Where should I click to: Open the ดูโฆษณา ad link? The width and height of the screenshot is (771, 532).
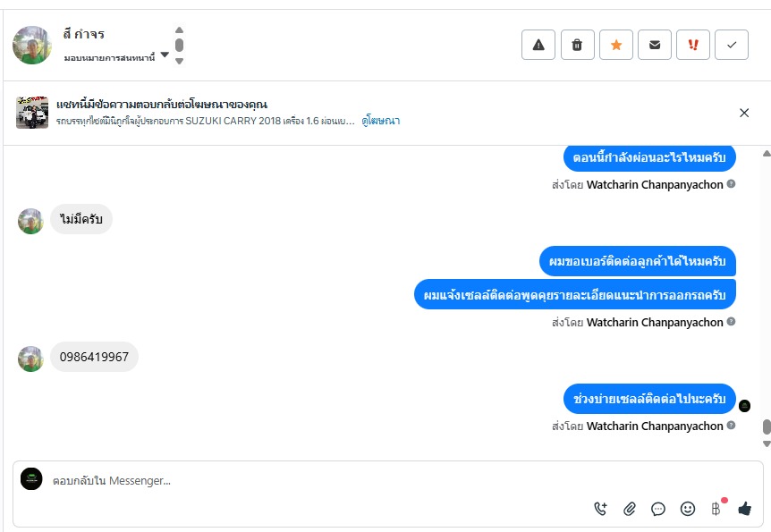tap(381, 121)
